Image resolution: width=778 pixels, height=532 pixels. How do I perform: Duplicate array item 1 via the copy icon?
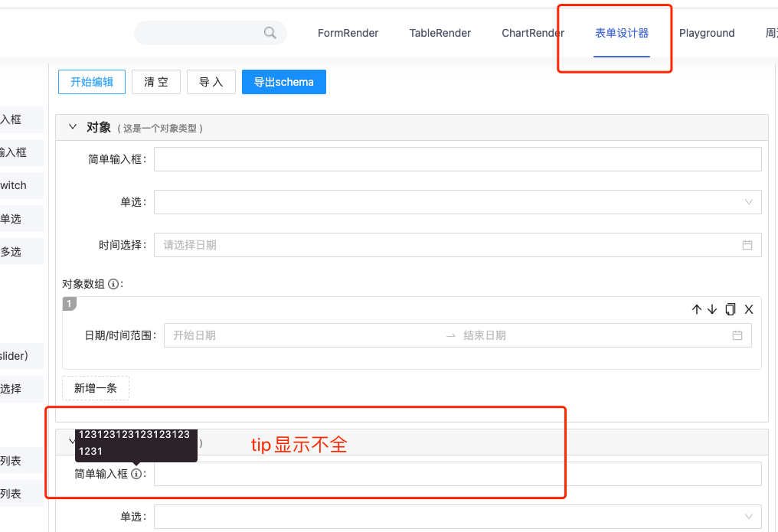(x=731, y=309)
